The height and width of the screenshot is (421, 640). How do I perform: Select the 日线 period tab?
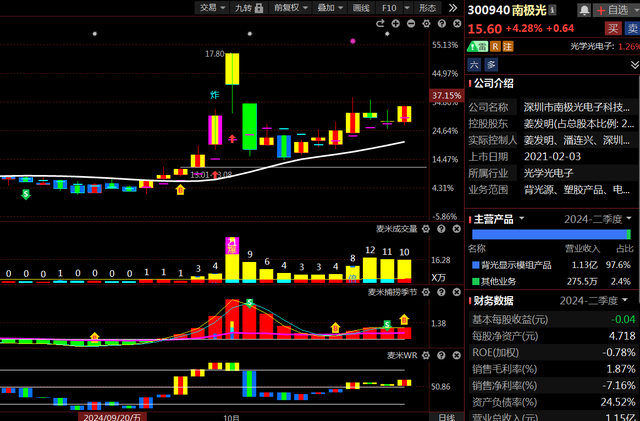tap(446, 416)
